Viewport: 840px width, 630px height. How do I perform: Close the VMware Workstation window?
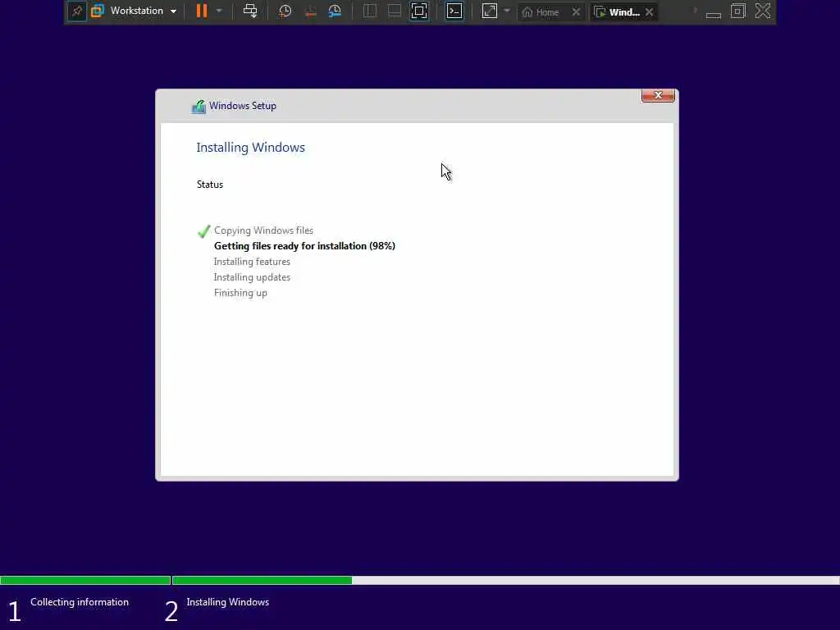point(763,11)
